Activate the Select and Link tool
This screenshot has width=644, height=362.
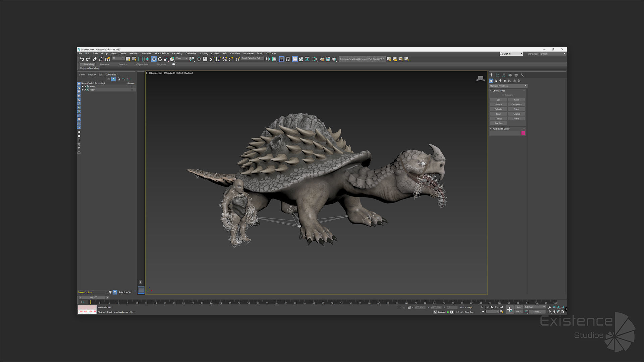click(x=95, y=59)
